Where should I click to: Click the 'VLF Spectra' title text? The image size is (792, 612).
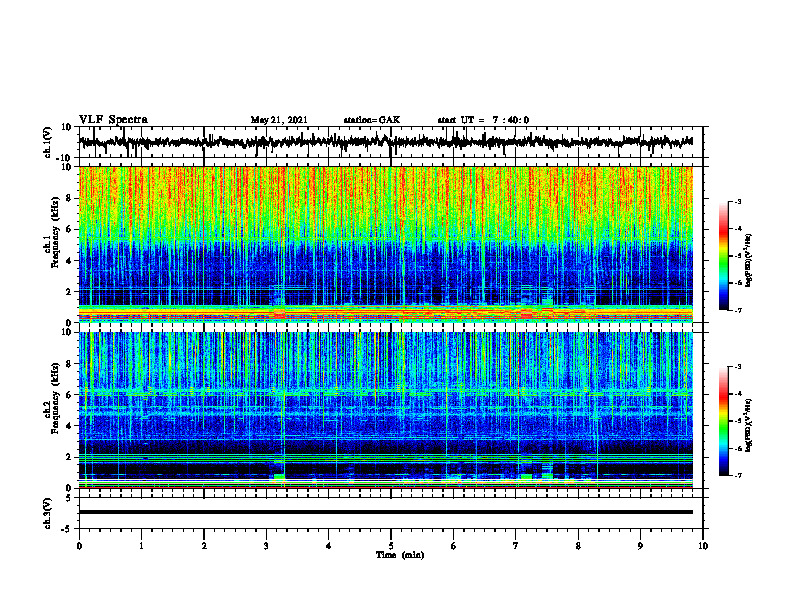(x=113, y=120)
